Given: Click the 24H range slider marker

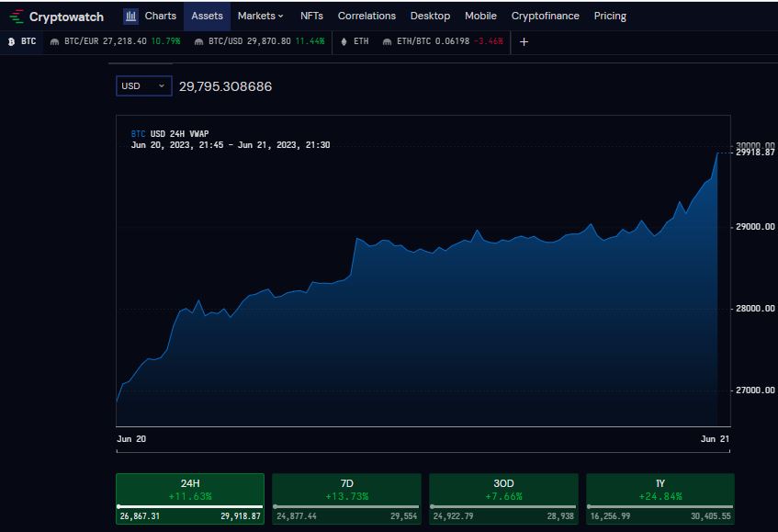Looking at the screenshot, I should point(119,504).
